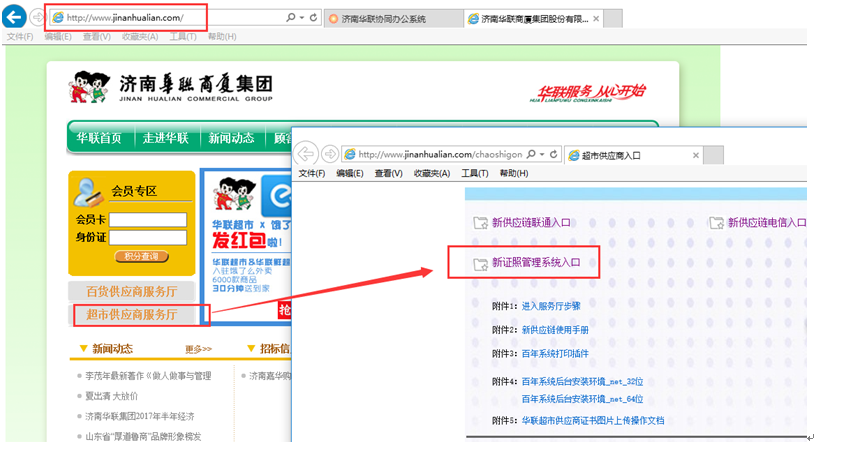Close the 济南华联商厦集团 browser tab
This screenshot has height=456, width=864.
(x=596, y=19)
